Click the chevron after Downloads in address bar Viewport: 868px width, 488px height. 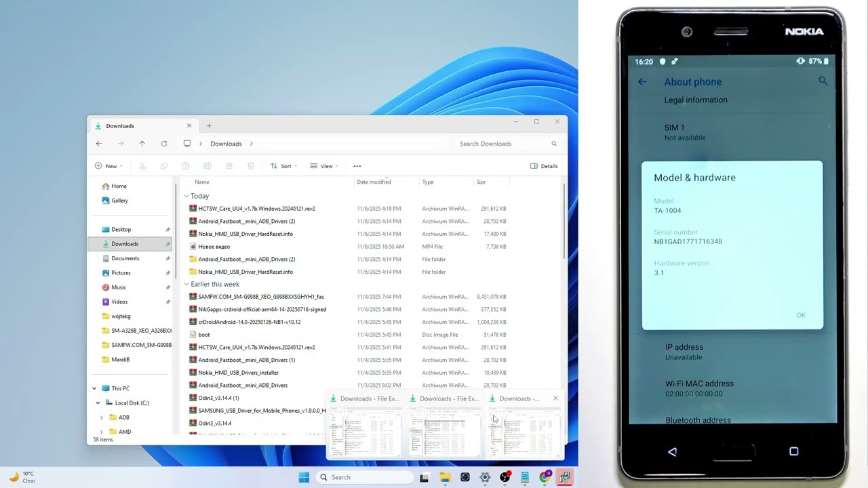point(252,144)
